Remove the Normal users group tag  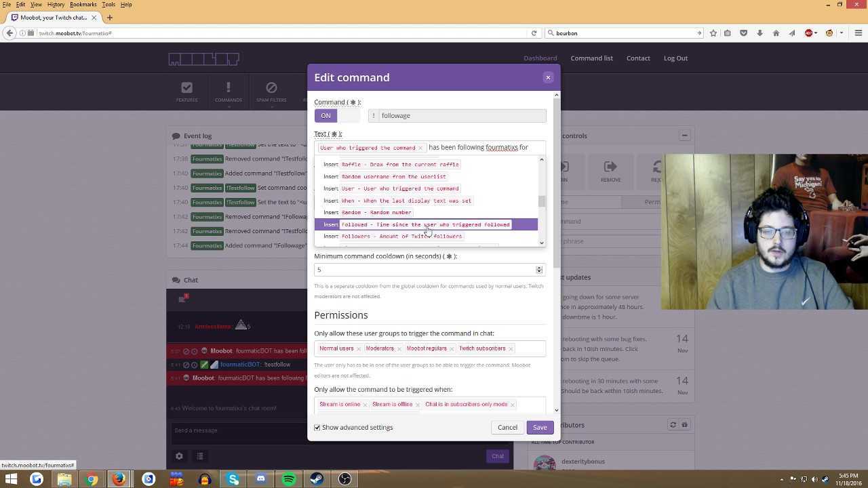click(359, 348)
